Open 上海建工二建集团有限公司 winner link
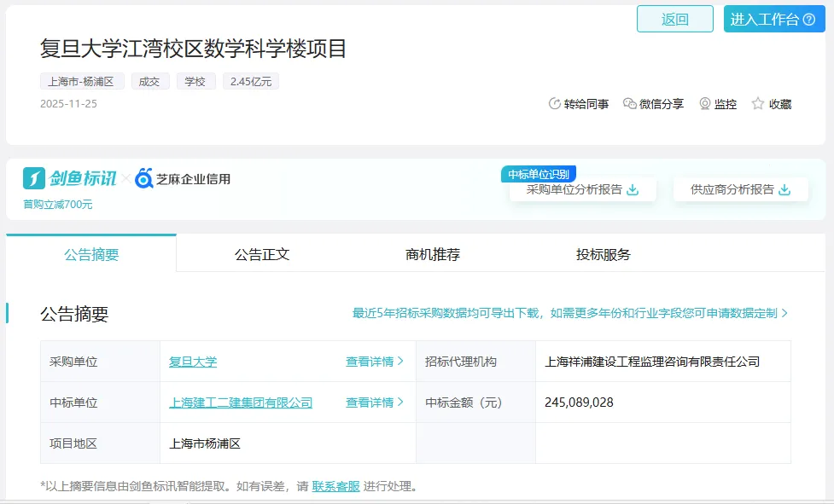The height and width of the screenshot is (504, 834). tap(241, 403)
